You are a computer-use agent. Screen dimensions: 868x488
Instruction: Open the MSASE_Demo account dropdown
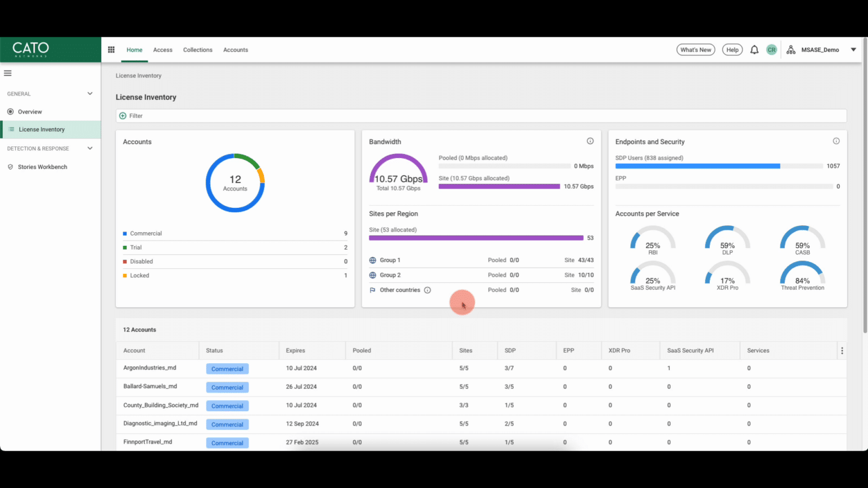tap(853, 50)
